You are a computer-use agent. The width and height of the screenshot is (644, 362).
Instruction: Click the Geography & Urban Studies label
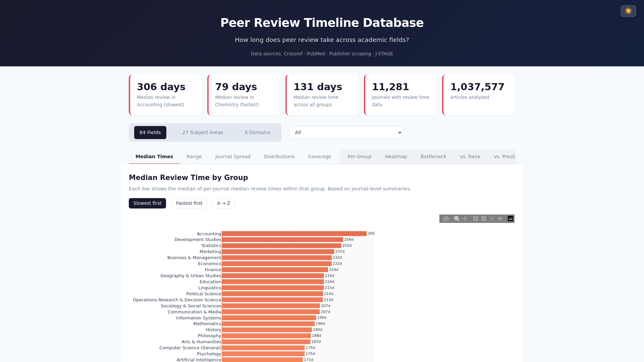(x=191, y=276)
